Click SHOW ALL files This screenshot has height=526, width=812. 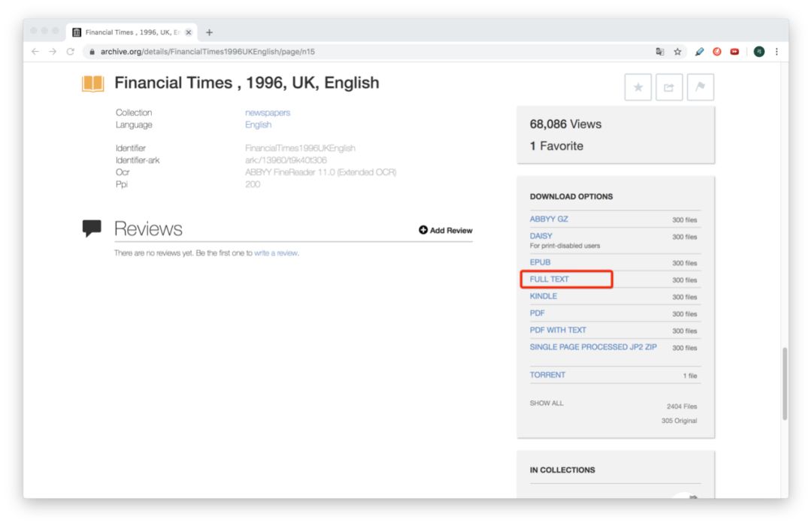tap(547, 404)
